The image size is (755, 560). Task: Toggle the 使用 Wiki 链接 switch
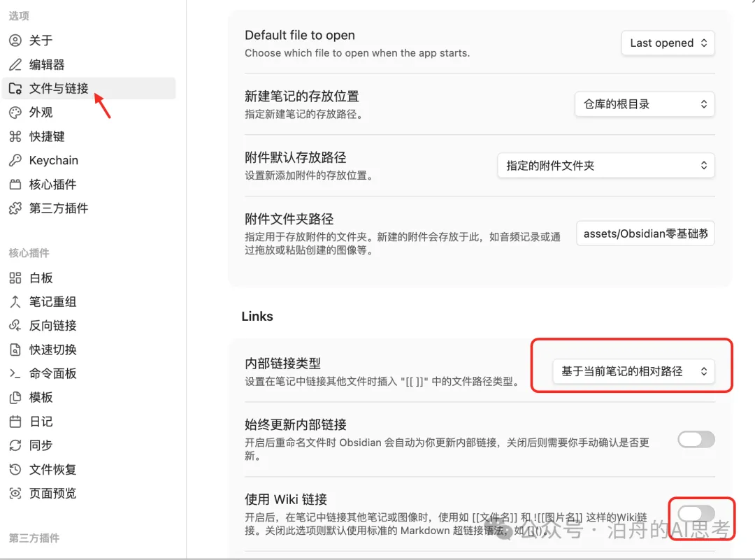pos(696,514)
